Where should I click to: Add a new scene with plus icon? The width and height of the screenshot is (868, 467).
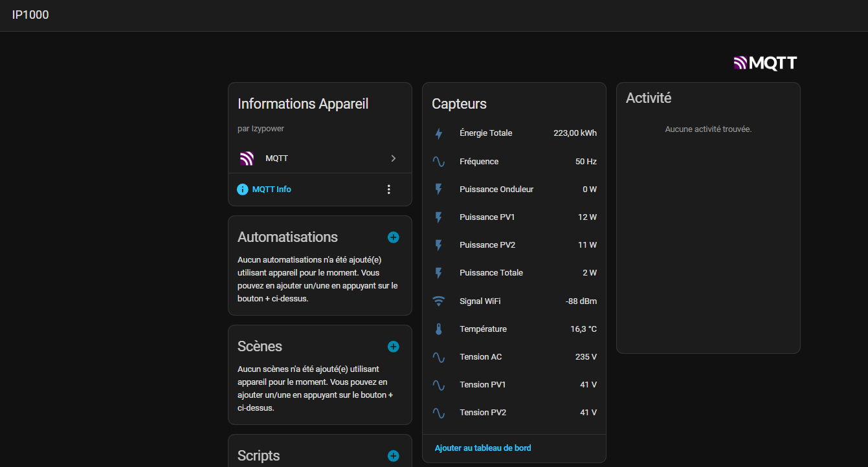[x=393, y=347]
